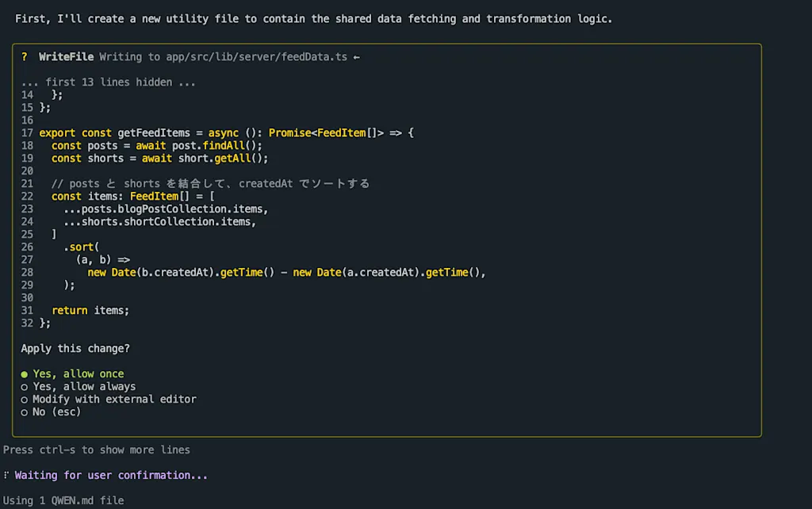
Task: Choose 'Modify with external editor' option
Action: [x=109, y=400]
